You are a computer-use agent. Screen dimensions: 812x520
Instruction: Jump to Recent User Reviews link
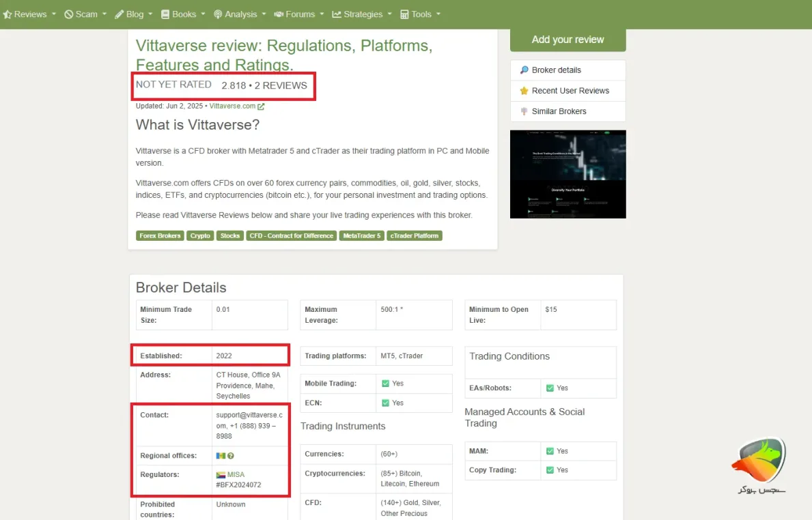pos(570,91)
